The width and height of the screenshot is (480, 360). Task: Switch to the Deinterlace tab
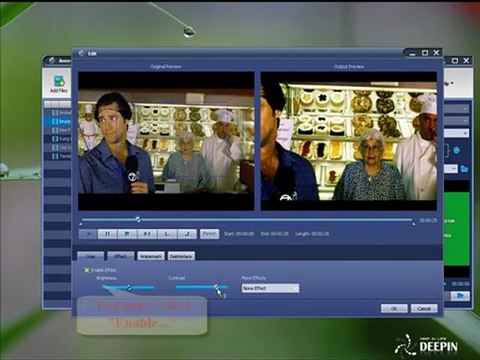(181, 256)
